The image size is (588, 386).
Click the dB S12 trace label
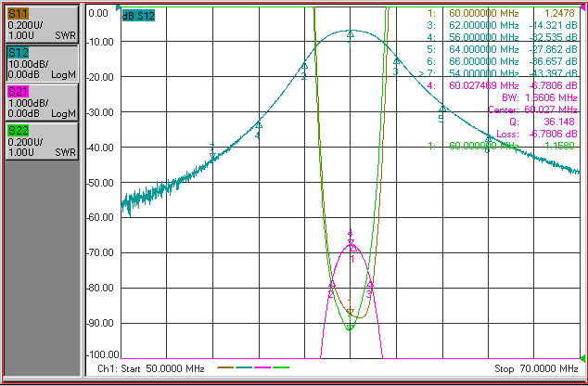138,16
